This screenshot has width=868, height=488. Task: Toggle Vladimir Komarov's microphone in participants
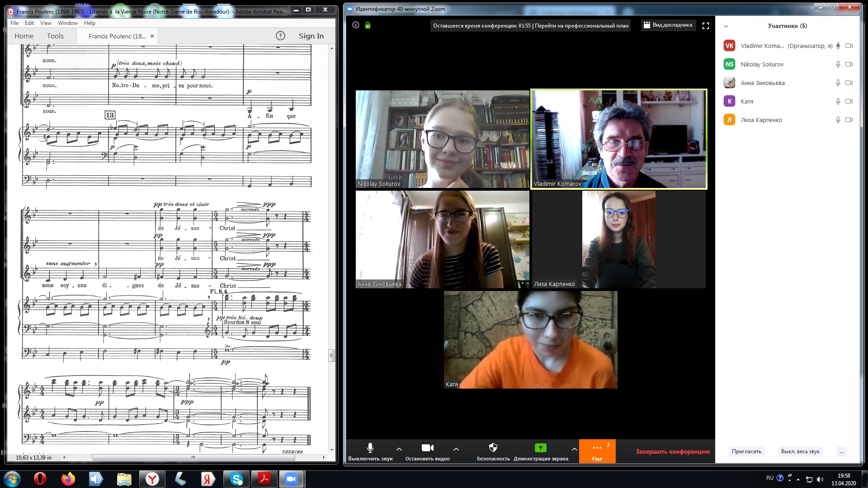coord(838,46)
